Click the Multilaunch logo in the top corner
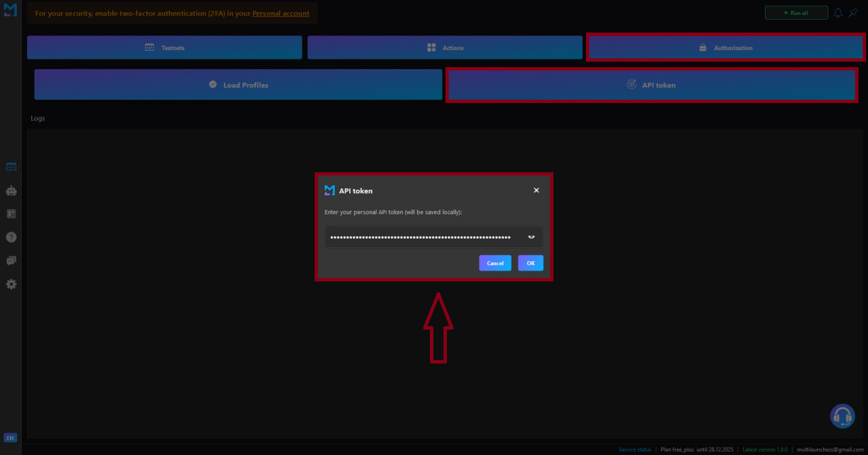 tap(9, 9)
